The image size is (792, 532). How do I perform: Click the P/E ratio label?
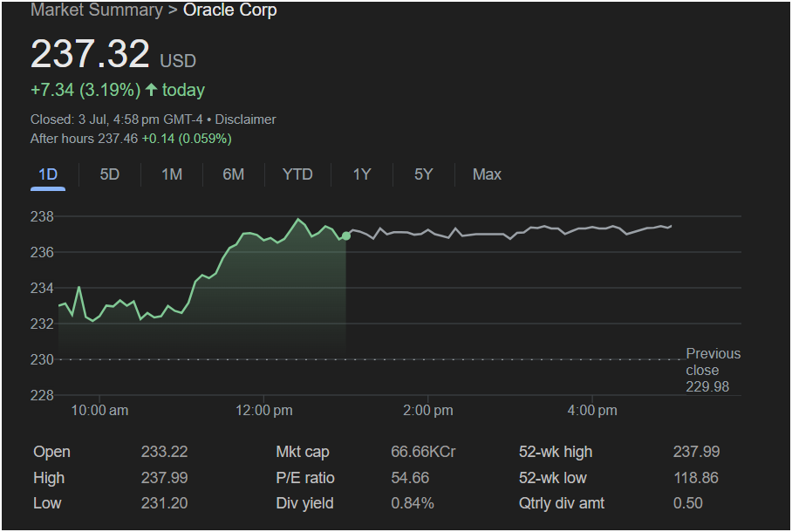pos(305,478)
